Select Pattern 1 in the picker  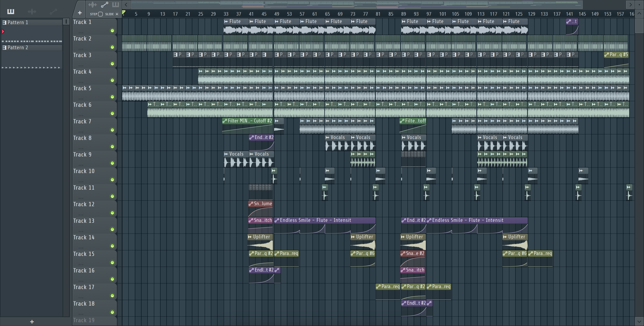(x=32, y=22)
